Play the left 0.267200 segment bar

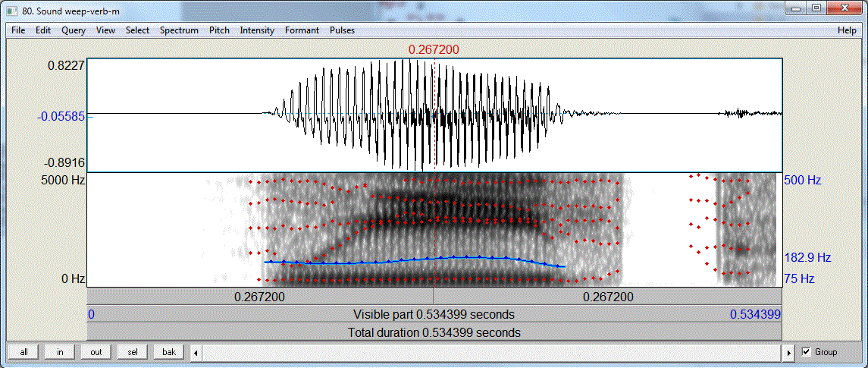[260, 297]
